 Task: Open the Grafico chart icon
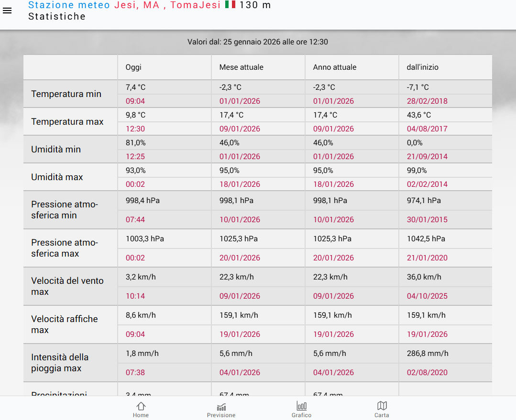click(x=301, y=407)
